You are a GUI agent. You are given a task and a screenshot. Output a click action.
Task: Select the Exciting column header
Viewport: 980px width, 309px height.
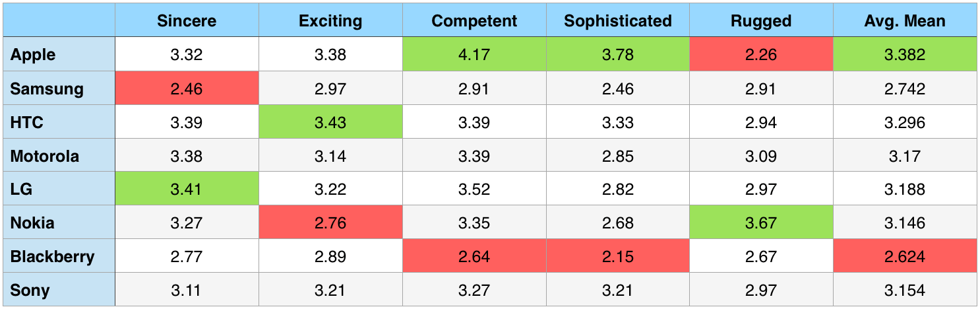pyautogui.click(x=330, y=21)
